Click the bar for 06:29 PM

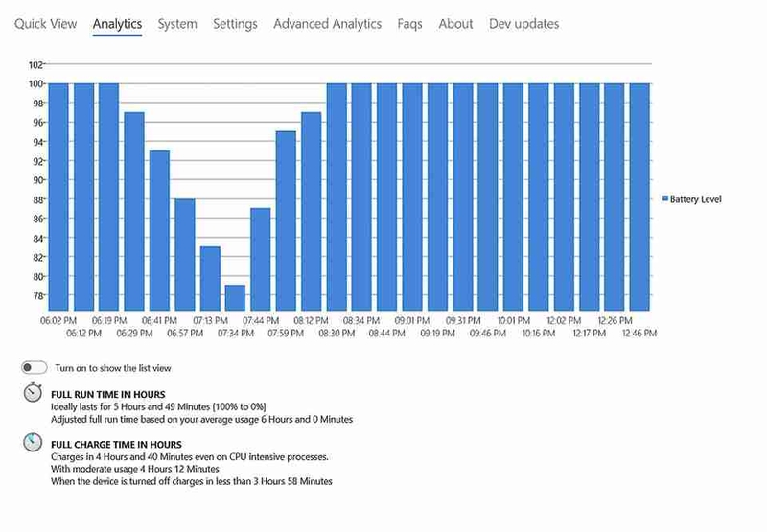pyautogui.click(x=134, y=211)
